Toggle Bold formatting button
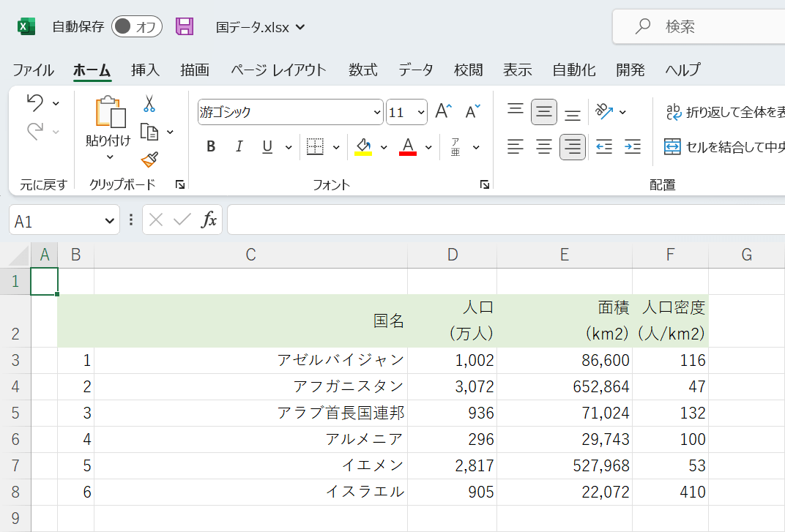 coord(211,147)
